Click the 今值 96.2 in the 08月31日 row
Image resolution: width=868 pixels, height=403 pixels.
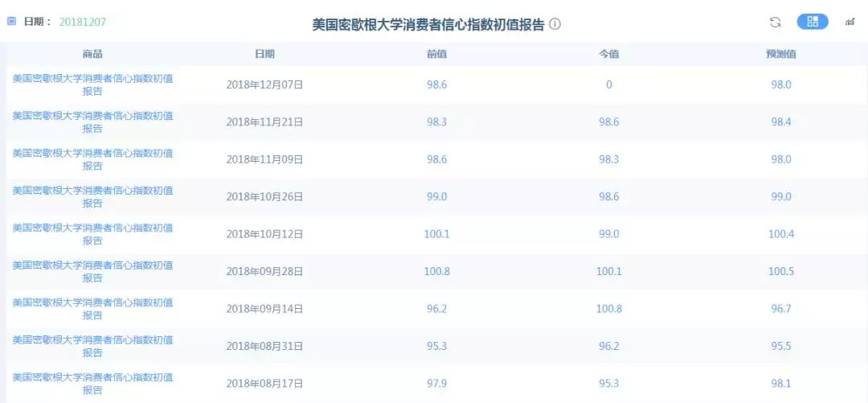[609, 346]
